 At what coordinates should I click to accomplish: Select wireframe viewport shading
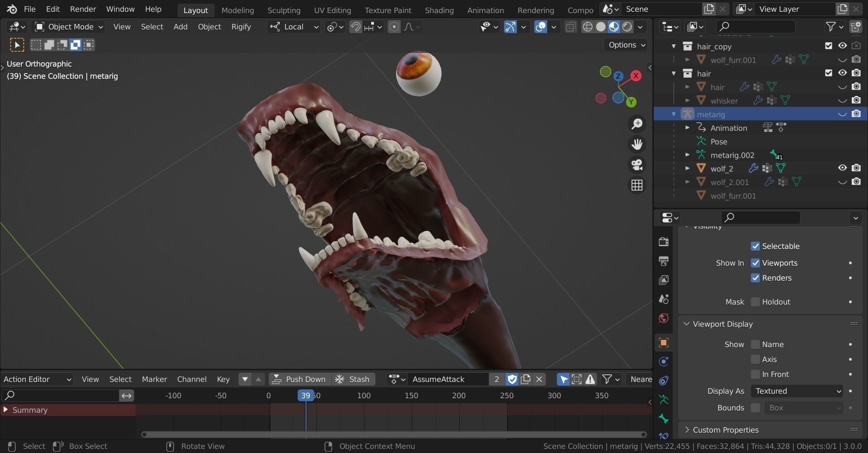coord(587,27)
